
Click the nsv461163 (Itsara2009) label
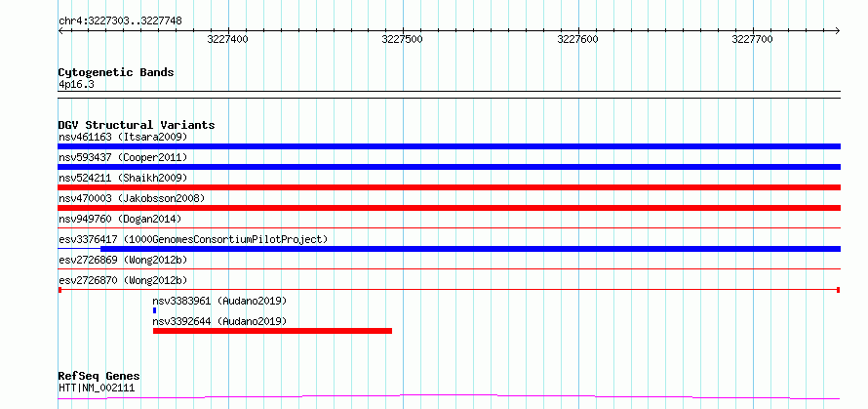pos(123,137)
